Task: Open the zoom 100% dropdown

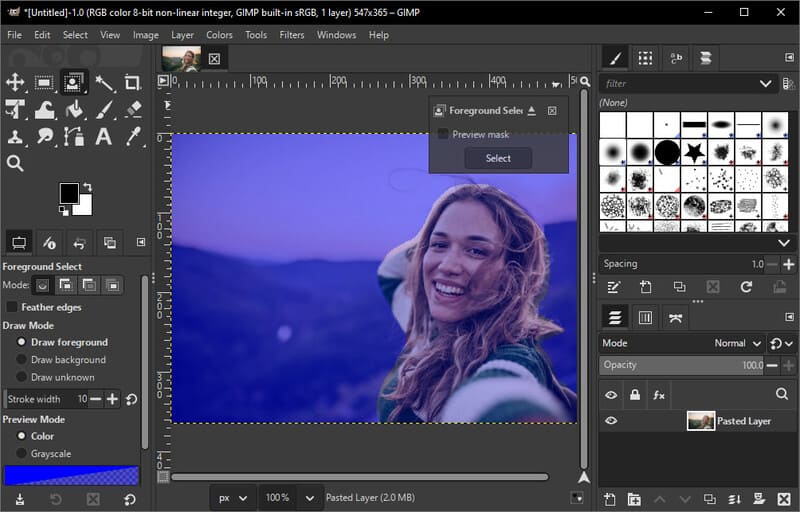Action: click(x=310, y=498)
